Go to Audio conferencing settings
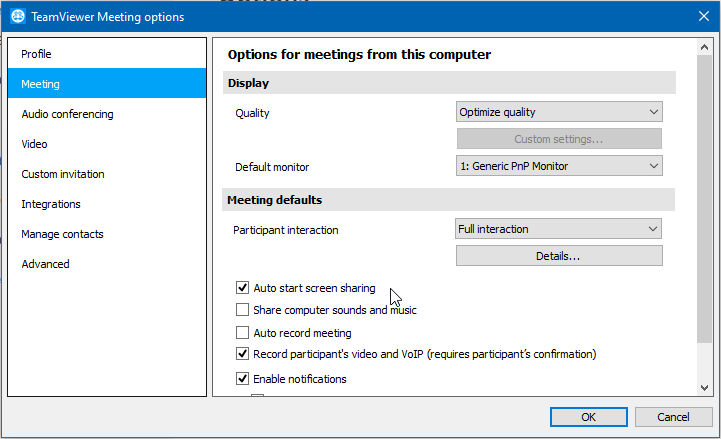The width and height of the screenshot is (721, 439). (x=107, y=114)
